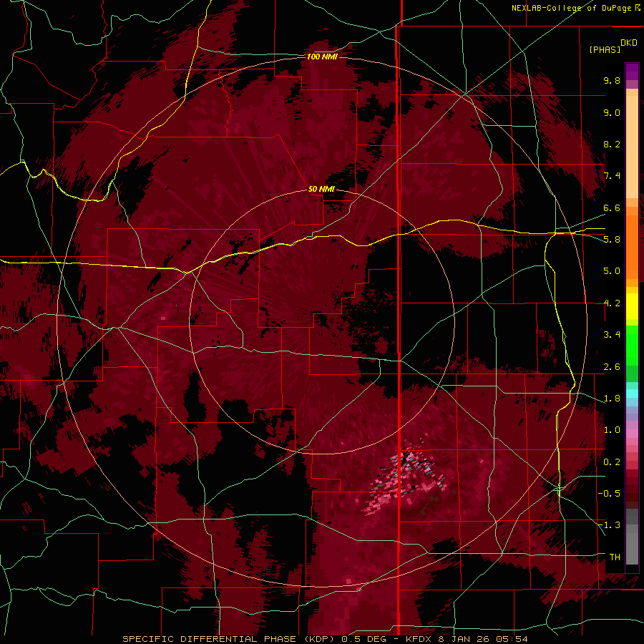Click the 8.2 value on the color scale
The image size is (644, 644).
tap(612, 144)
